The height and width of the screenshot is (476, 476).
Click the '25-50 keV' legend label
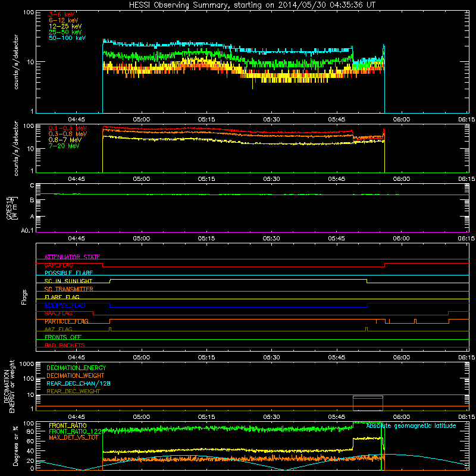pos(65,32)
